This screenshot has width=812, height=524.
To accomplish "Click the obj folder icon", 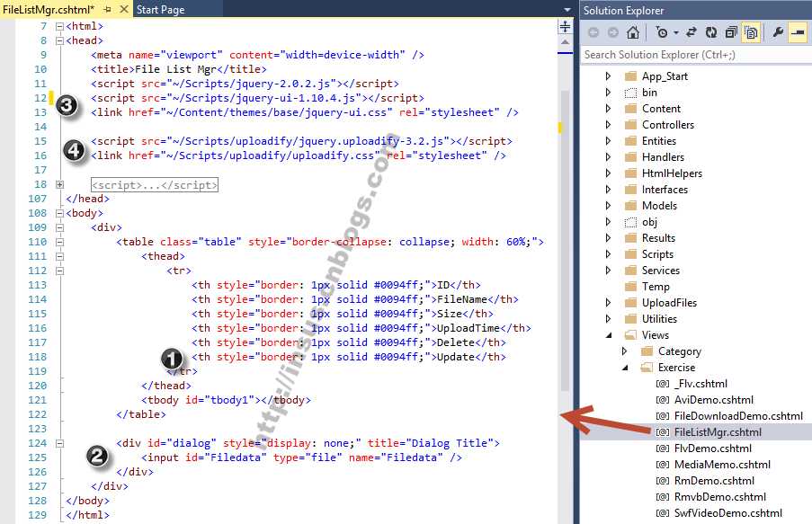I will [630, 222].
